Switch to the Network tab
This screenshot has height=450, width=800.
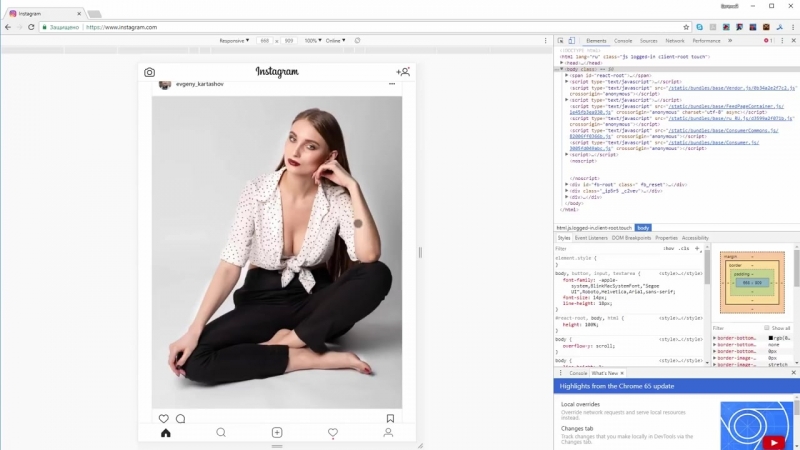point(674,40)
